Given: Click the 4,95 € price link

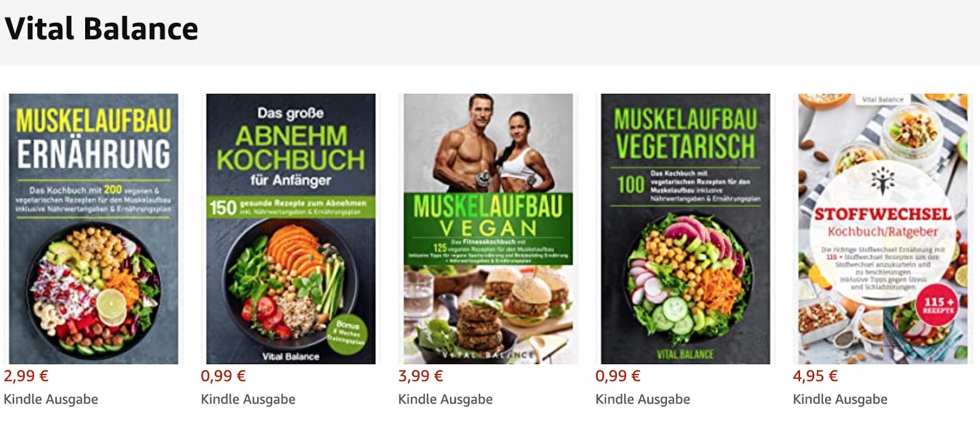Looking at the screenshot, I should click(815, 376).
